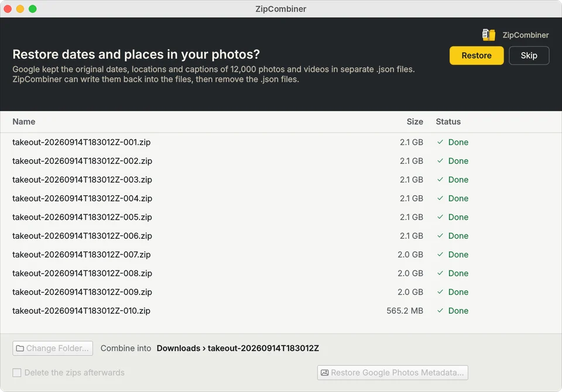
Task: Select the takeout-20260914T183012Z-006.zip file name
Action: [x=82, y=236]
